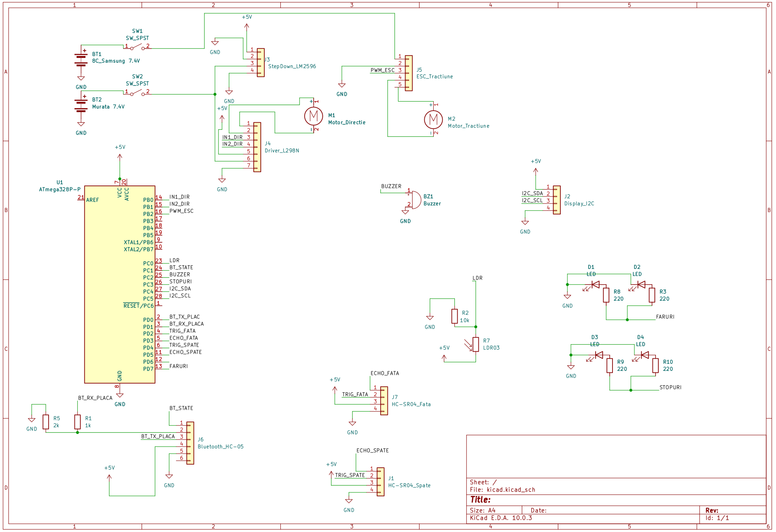
Task: Click the ECHO_FATA label above J7
Action: click(x=385, y=374)
